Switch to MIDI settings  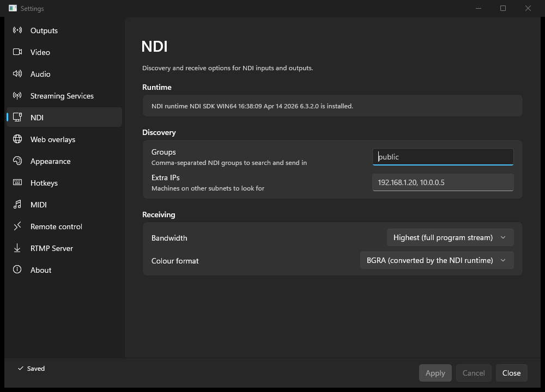tap(64, 205)
